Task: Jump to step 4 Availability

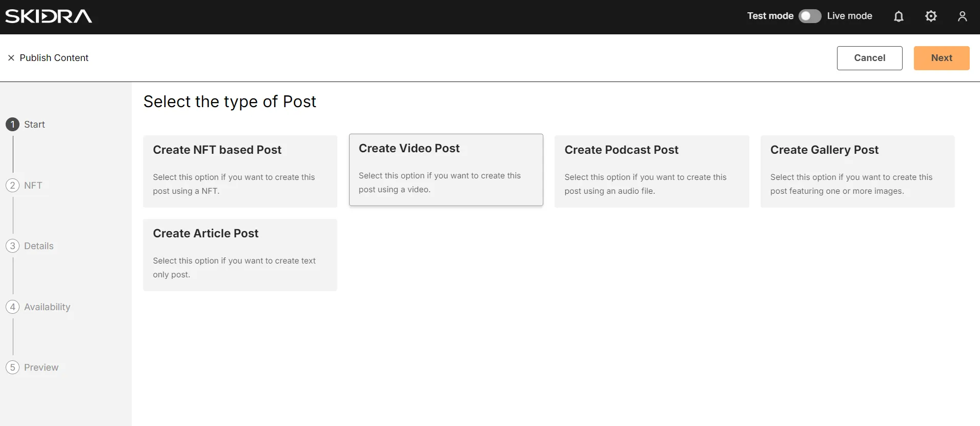Action: [38, 307]
